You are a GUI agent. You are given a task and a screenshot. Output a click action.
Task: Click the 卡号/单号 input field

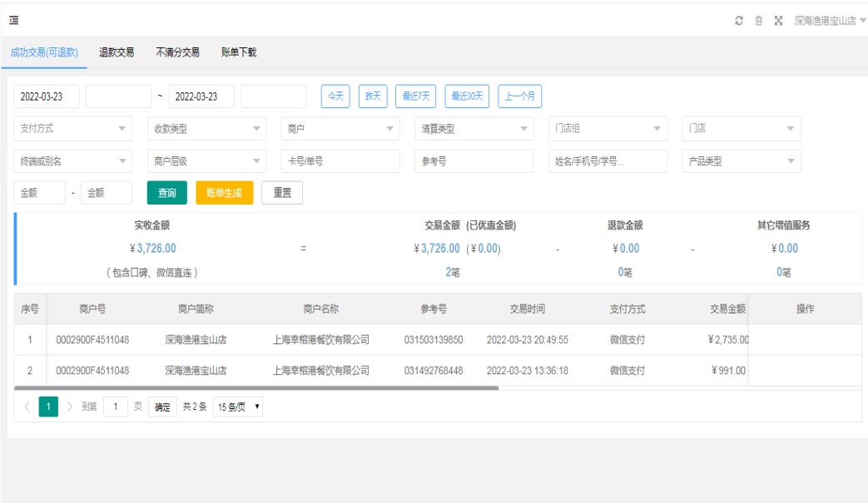click(340, 161)
